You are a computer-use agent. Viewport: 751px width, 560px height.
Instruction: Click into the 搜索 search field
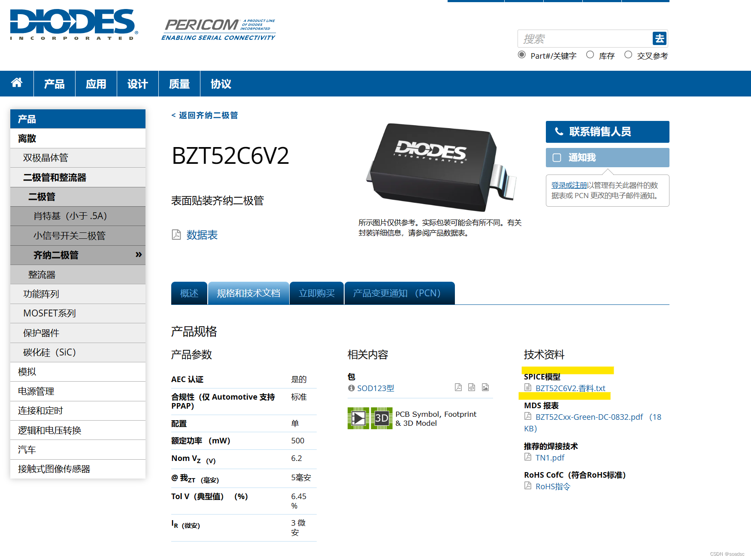pos(585,39)
